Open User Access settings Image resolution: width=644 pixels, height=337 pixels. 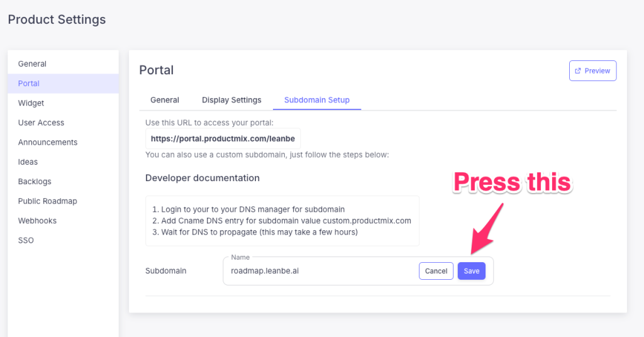pyautogui.click(x=41, y=123)
